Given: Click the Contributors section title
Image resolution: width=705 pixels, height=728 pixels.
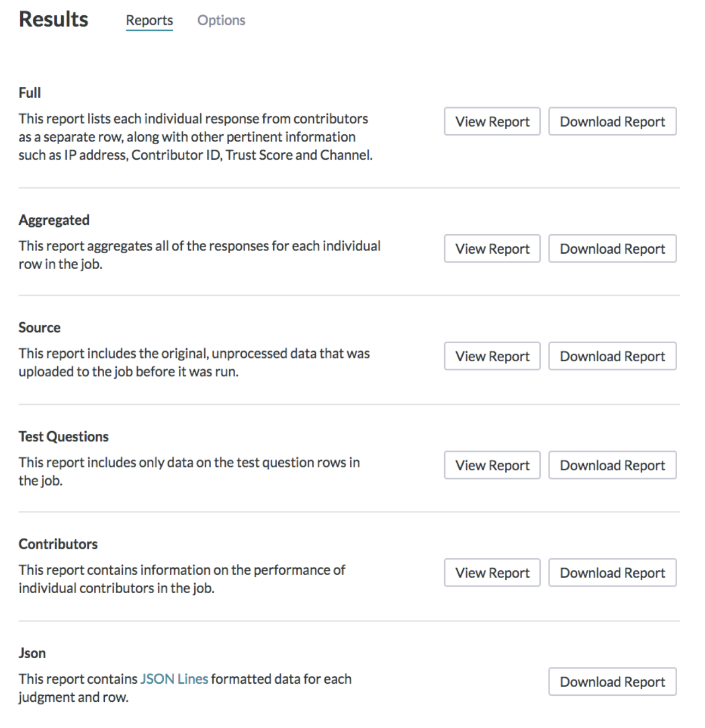Looking at the screenshot, I should (58, 544).
